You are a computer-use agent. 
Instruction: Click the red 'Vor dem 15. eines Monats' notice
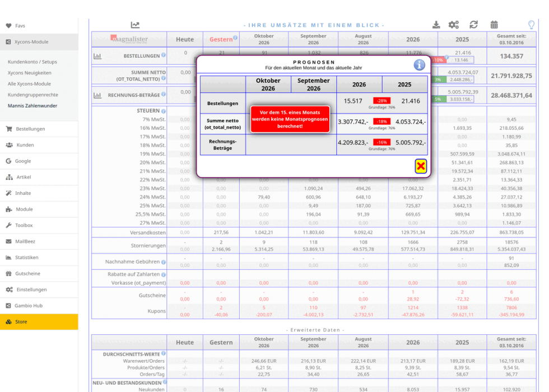click(x=290, y=119)
